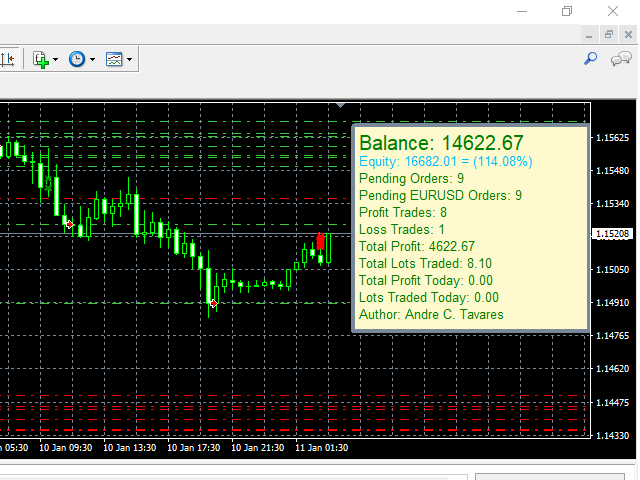Click the Total Profit: 4622.67 line
Viewport: 640px width, 480px height.
pos(417,247)
